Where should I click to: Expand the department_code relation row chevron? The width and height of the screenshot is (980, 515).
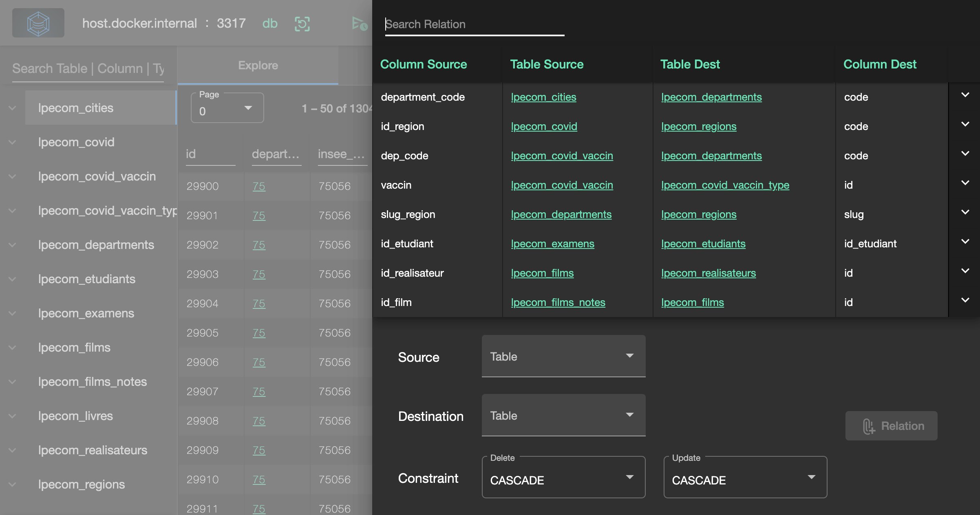click(965, 95)
